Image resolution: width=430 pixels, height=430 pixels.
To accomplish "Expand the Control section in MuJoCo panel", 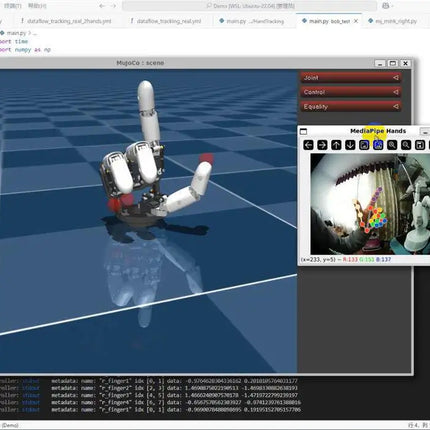I will (x=351, y=92).
